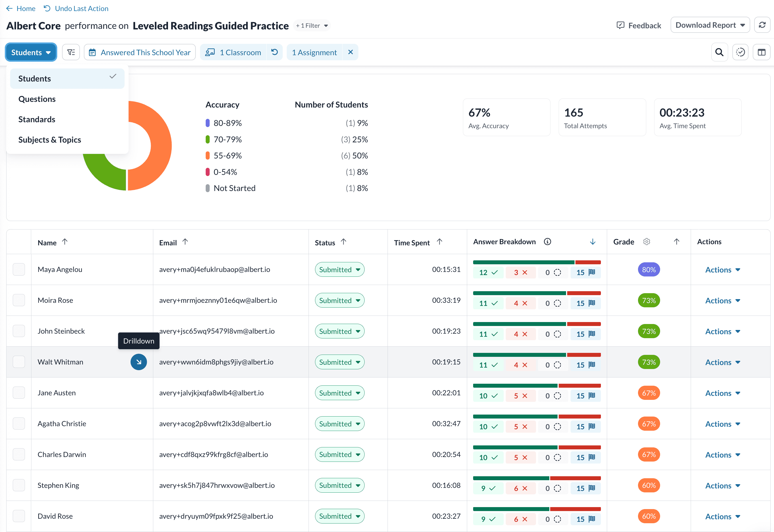The width and height of the screenshot is (774, 532).
Task: Open Moira Rose's Submitted status dropdown
Action: click(339, 300)
